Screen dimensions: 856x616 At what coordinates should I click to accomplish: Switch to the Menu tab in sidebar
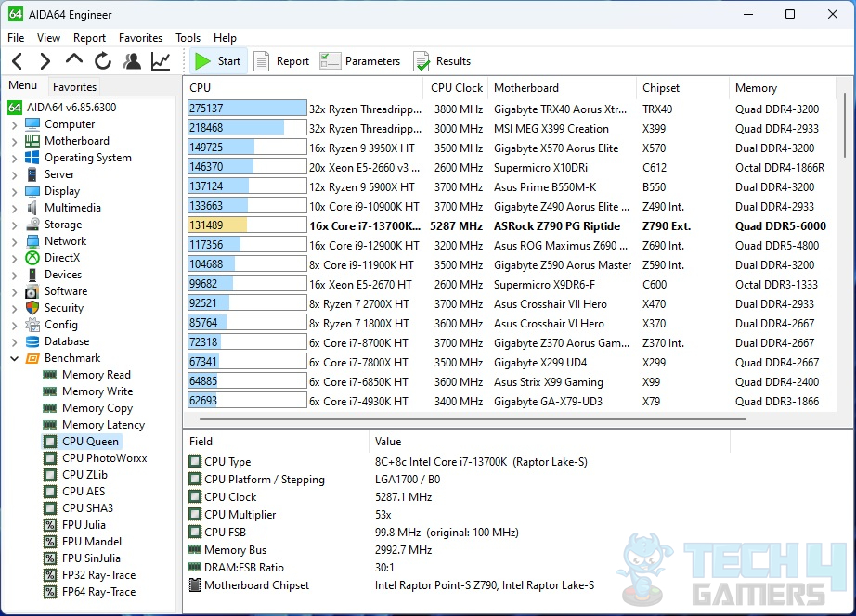[23, 85]
